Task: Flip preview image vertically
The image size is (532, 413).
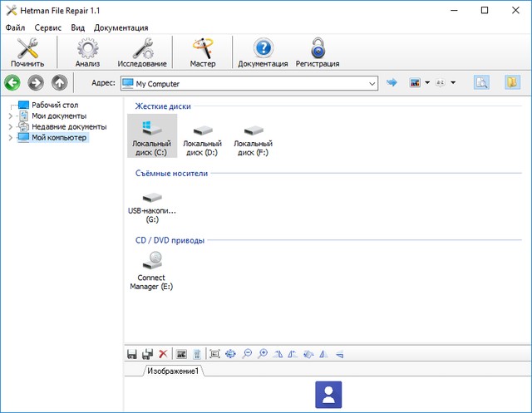Action: tap(340, 354)
